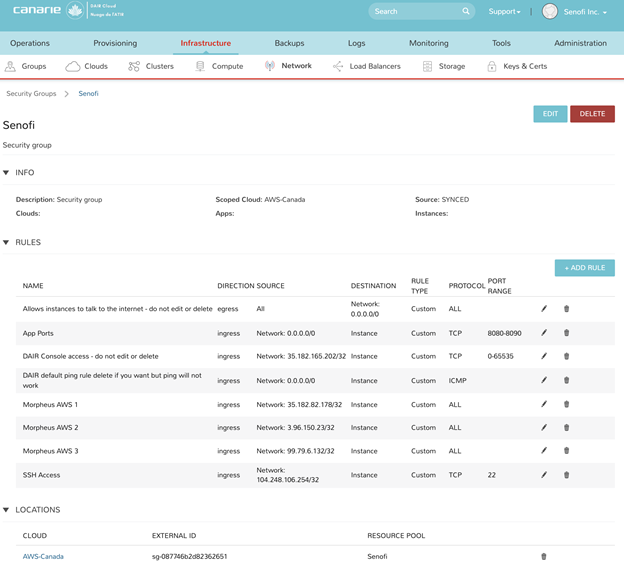
Task: Open the Support dropdown menu
Action: pos(504,12)
